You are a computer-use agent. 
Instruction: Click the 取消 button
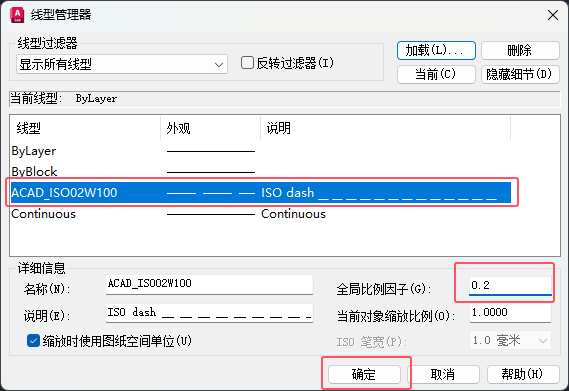(x=443, y=374)
